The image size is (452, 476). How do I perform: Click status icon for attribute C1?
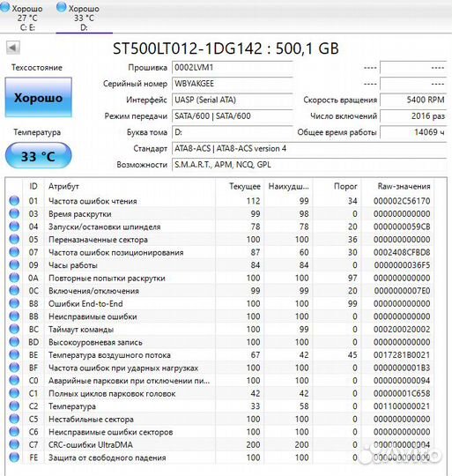(x=14, y=393)
